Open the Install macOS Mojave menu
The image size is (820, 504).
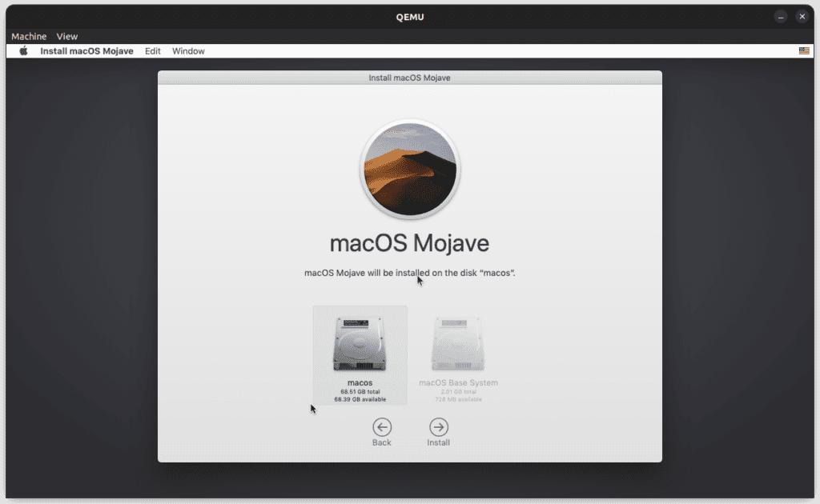pos(86,51)
